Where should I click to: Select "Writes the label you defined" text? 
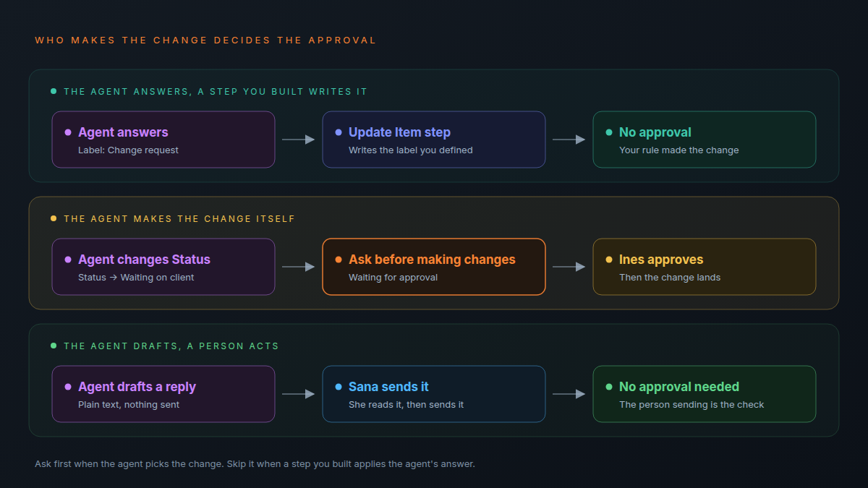(x=411, y=150)
